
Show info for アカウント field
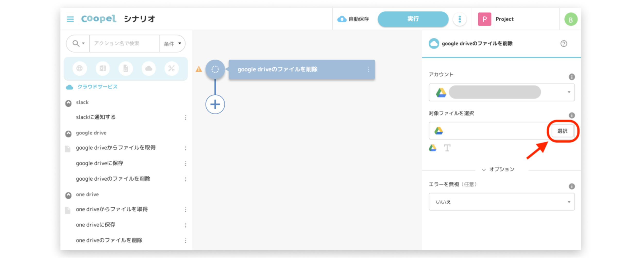572,77
